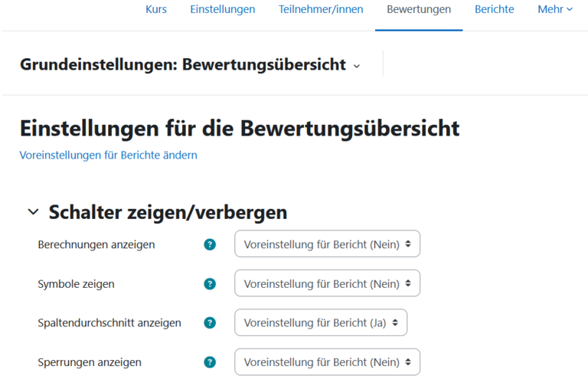
Task: Open help for Berechnungen anzeigen
Action: pyautogui.click(x=210, y=244)
